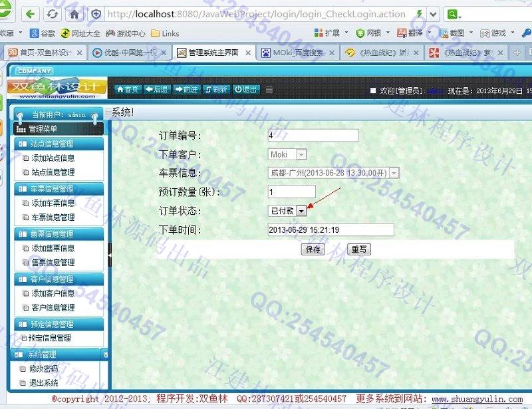The width and height of the screenshot is (532, 409).
Task: Open 车票信息管理 sub-item in sidebar
Action: (x=53, y=217)
